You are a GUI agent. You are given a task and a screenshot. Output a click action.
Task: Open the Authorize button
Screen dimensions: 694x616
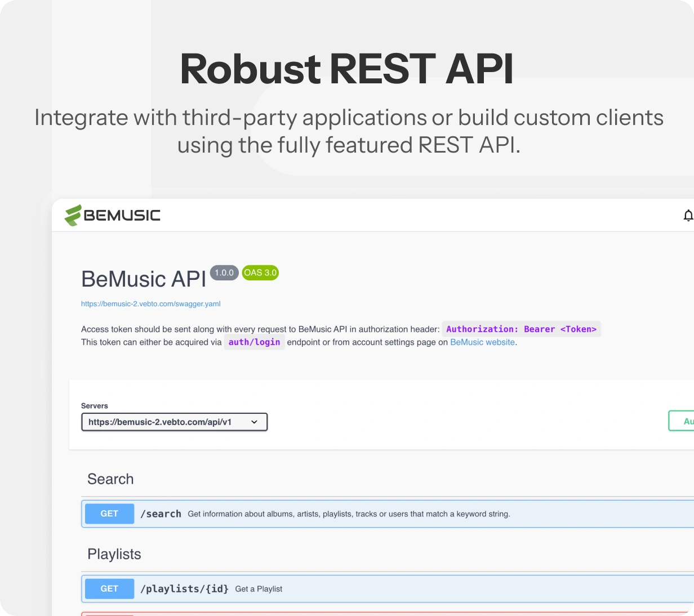click(684, 421)
